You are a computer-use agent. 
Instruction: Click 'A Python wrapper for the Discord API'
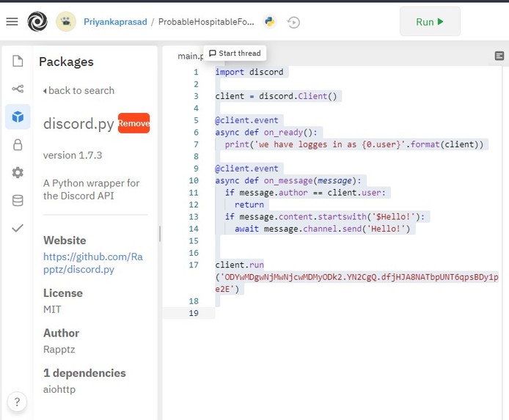91,189
